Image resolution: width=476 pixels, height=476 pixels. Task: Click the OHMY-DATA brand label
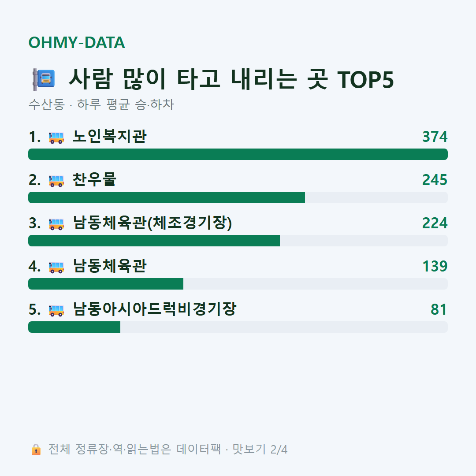77,42
